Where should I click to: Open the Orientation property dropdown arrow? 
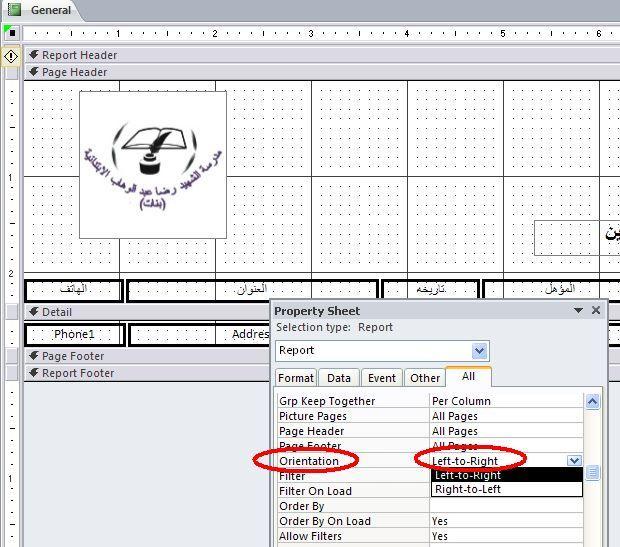click(574, 460)
